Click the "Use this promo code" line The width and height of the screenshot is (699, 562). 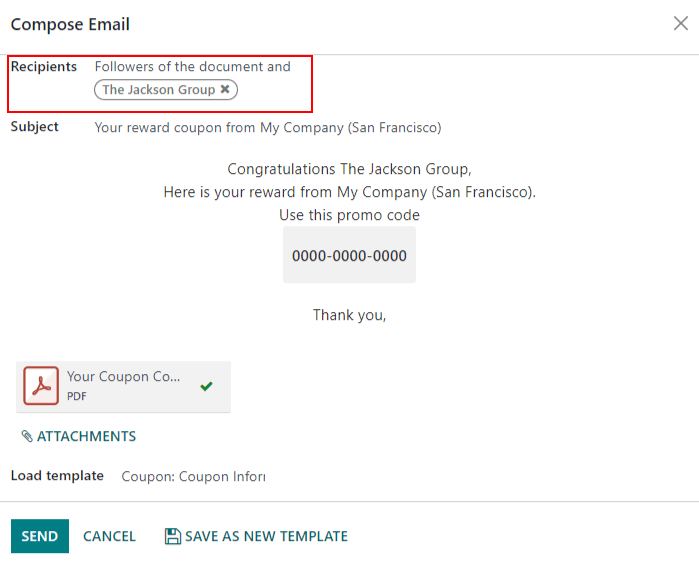[x=349, y=215]
